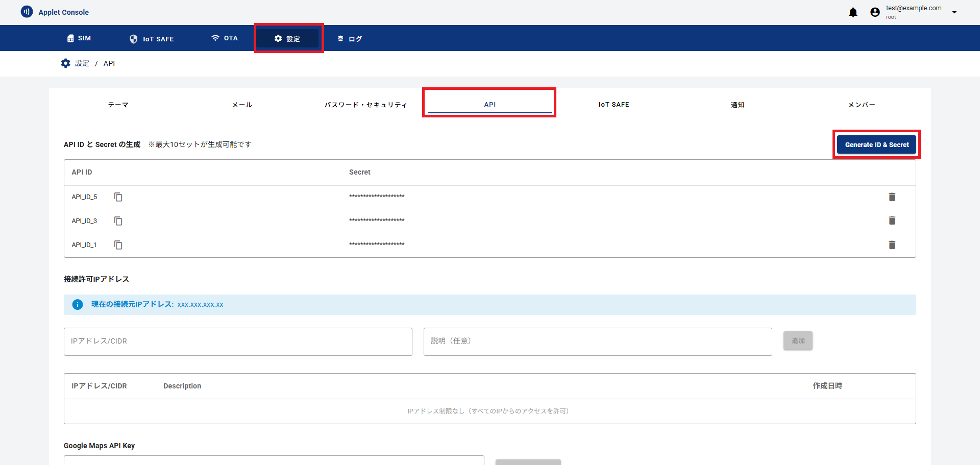Switch to the テーマ tab
The height and width of the screenshot is (465, 980).
tap(118, 105)
